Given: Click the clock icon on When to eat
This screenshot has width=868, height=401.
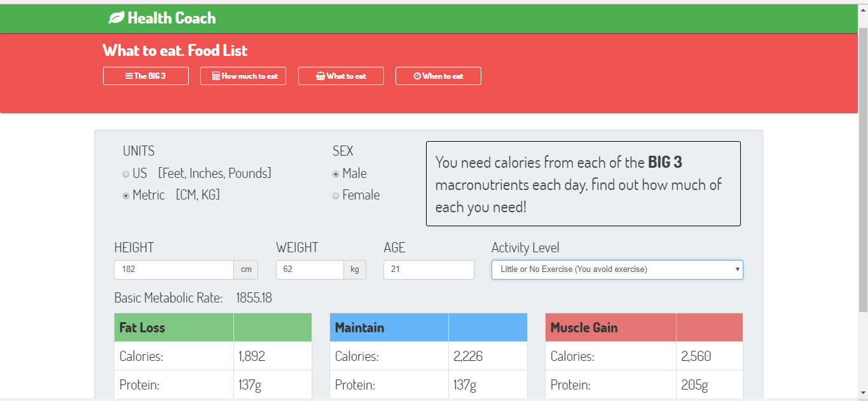Looking at the screenshot, I should pyautogui.click(x=417, y=76).
